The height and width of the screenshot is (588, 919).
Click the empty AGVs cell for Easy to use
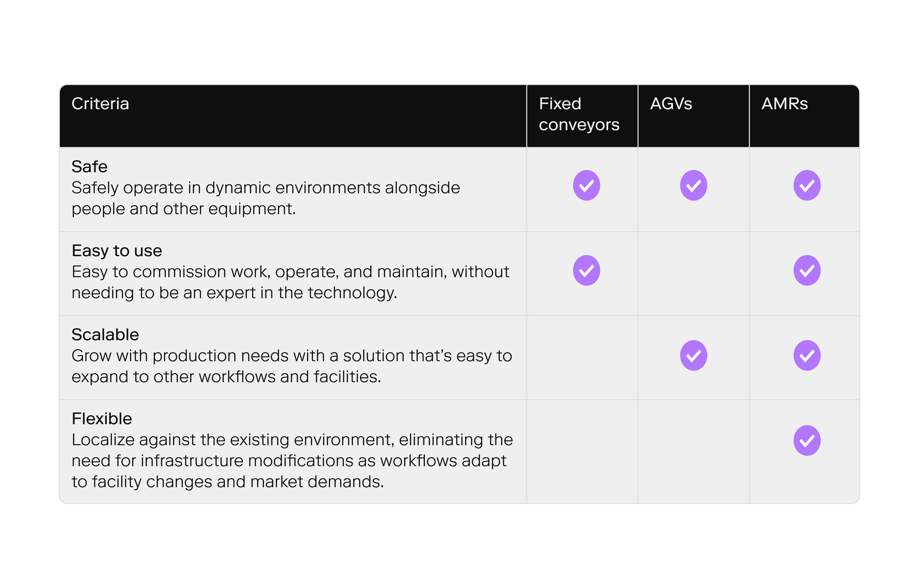click(693, 273)
